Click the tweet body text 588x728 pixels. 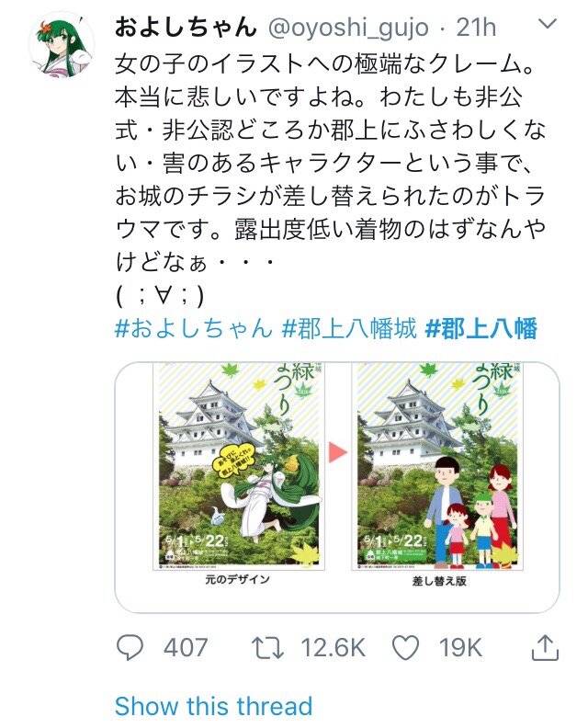[331, 179]
